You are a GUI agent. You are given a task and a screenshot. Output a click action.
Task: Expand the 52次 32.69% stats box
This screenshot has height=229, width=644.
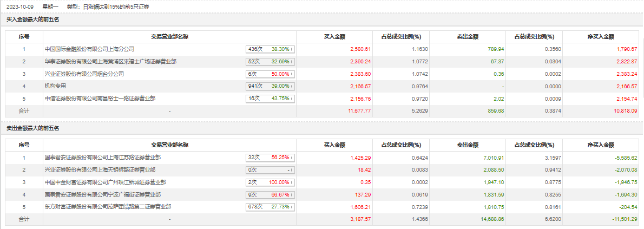coord(271,61)
